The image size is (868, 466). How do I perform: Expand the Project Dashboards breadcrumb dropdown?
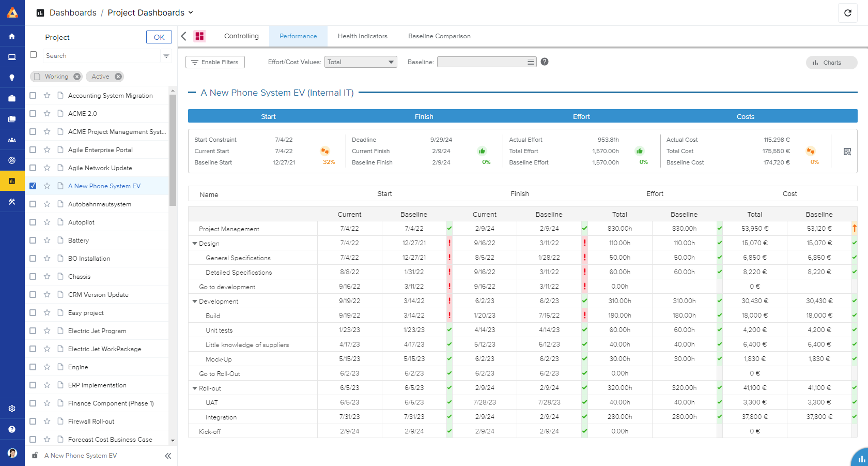pos(191,12)
